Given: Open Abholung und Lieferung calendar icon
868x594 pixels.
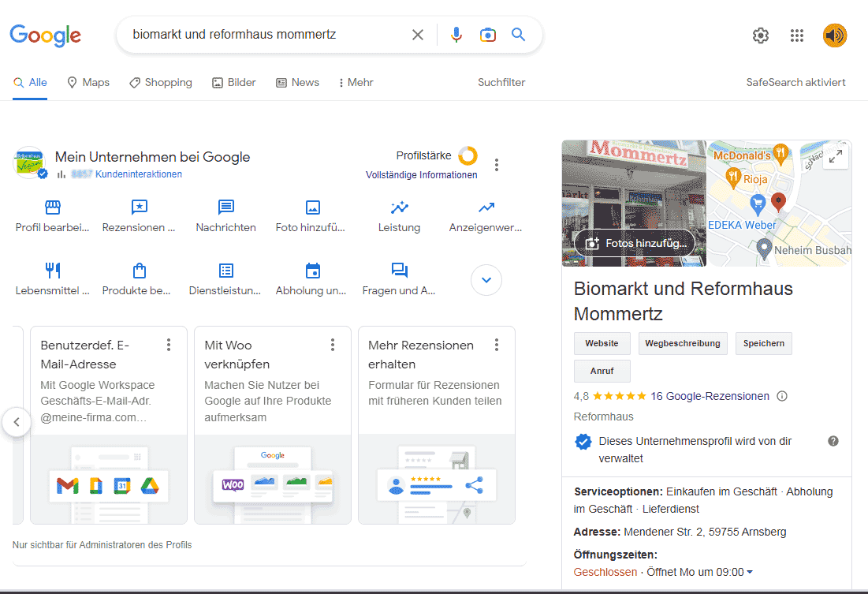Looking at the screenshot, I should tap(313, 271).
